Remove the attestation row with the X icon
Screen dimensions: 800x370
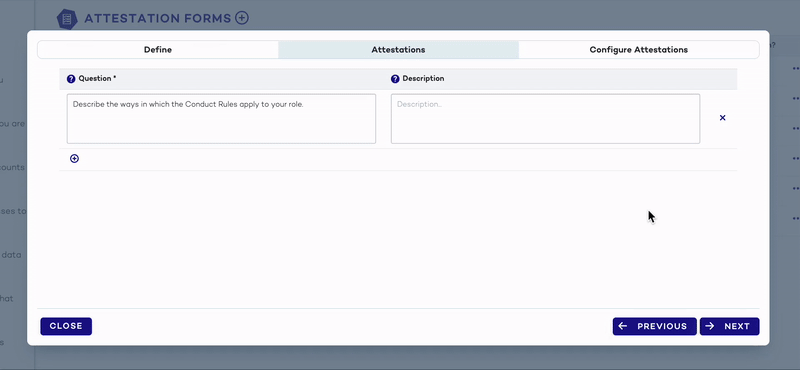click(x=722, y=118)
